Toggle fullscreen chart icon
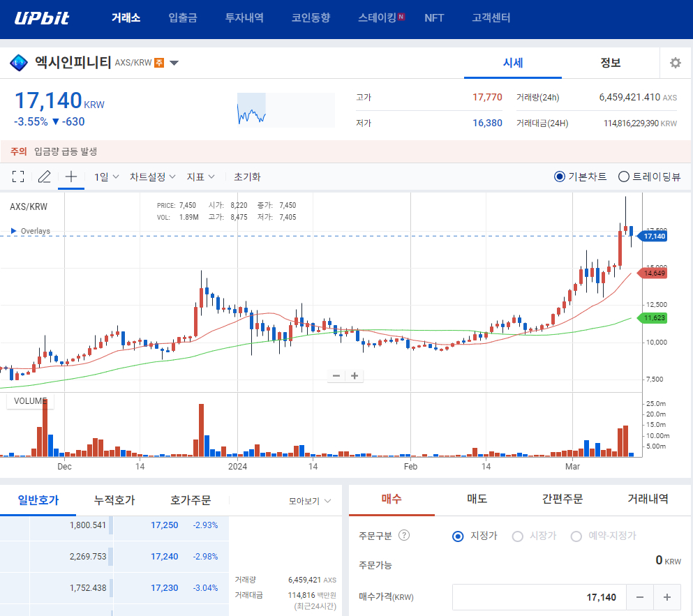693x616 pixels. click(x=18, y=176)
